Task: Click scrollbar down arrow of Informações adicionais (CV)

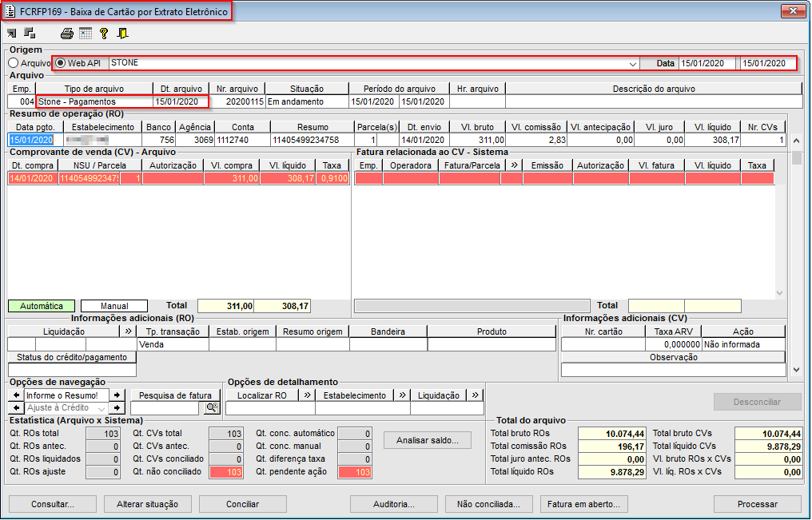Action: (797, 370)
